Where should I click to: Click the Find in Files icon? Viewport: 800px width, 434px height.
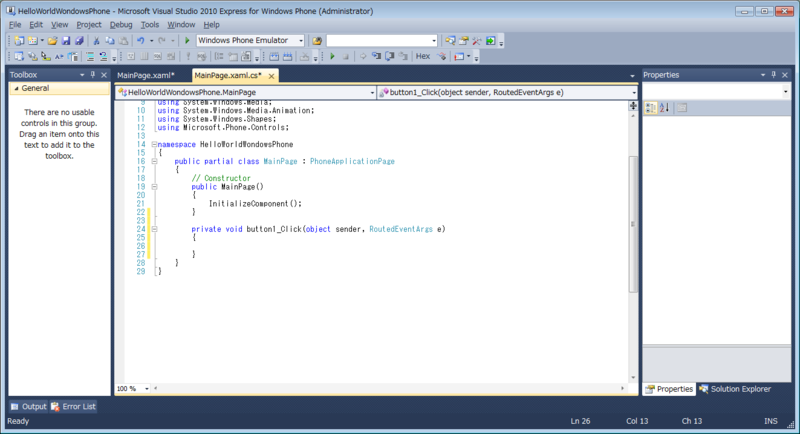pos(317,41)
